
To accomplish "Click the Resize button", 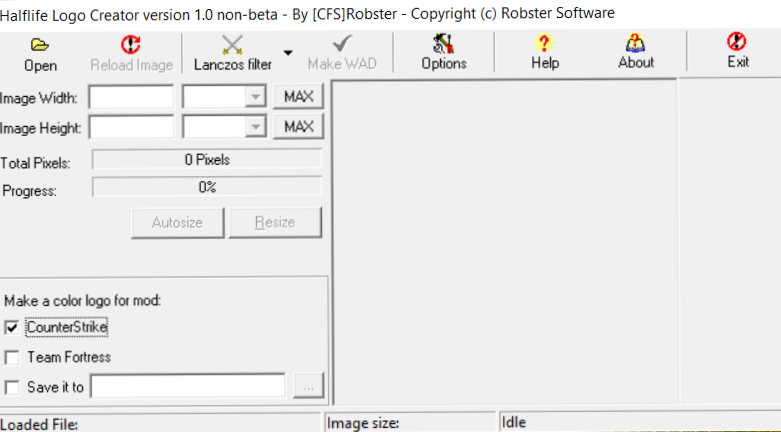I will pyautogui.click(x=275, y=222).
